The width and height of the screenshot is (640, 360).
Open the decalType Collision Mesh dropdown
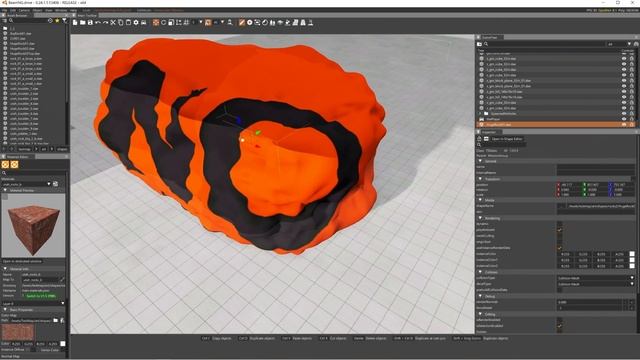(x=596, y=284)
